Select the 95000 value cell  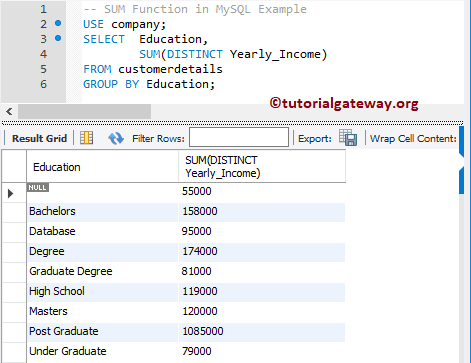(262, 232)
